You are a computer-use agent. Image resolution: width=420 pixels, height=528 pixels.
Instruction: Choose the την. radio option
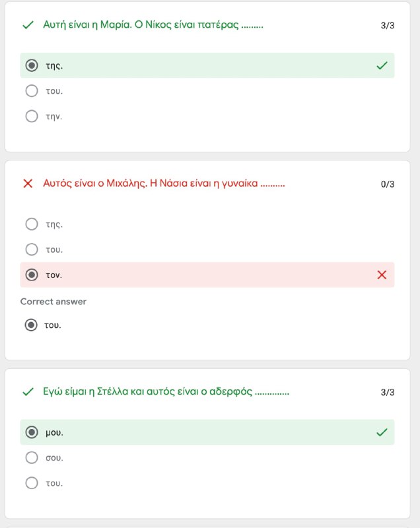[32, 116]
